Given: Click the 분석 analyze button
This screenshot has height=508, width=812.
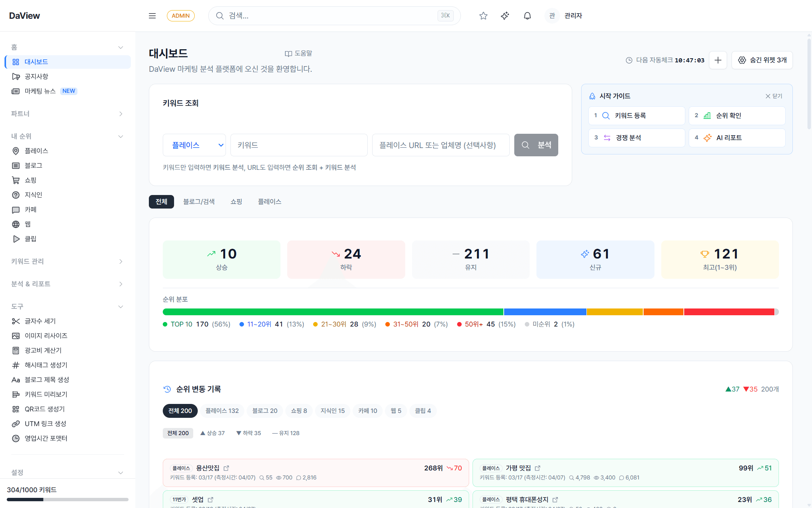Looking at the screenshot, I should coord(536,145).
